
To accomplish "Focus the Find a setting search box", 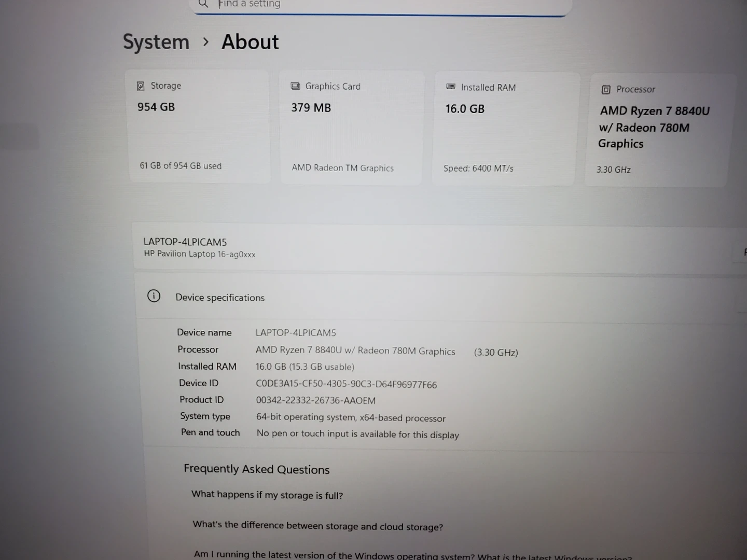I will pyautogui.click(x=384, y=4).
